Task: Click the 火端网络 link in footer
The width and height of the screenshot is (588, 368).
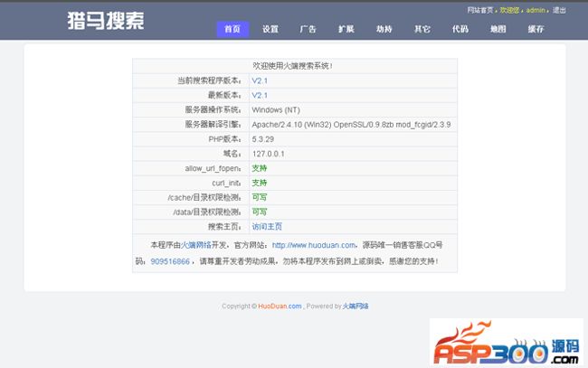Action: pyautogui.click(x=356, y=307)
